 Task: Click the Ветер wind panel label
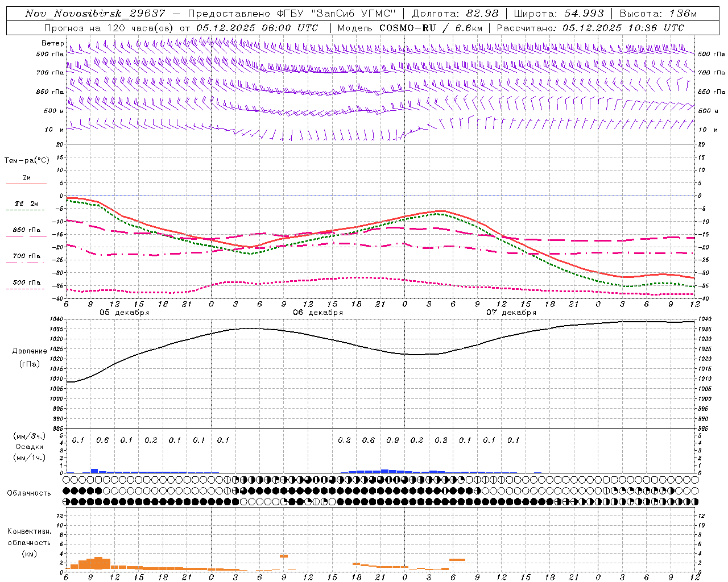pos(52,43)
